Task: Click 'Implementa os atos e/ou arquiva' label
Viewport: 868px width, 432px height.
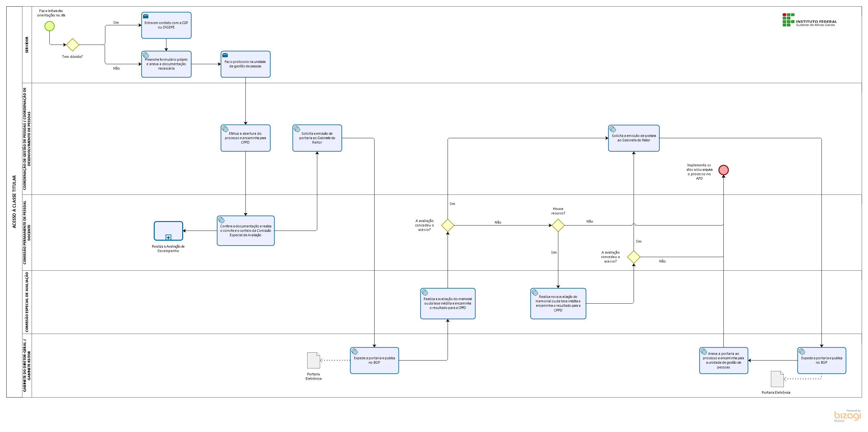Action: pyautogui.click(x=699, y=172)
